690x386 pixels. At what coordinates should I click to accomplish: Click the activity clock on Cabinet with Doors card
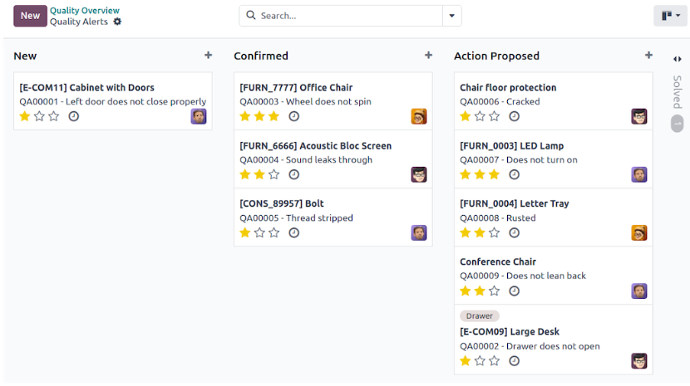click(x=73, y=116)
